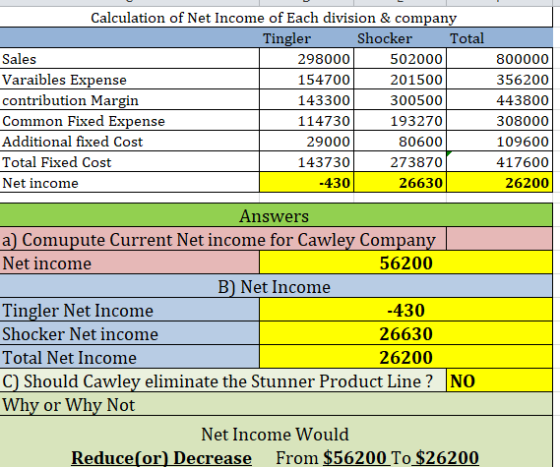560x467 pixels.
Task: Select total fixed cost 143730
Action: 306,162
